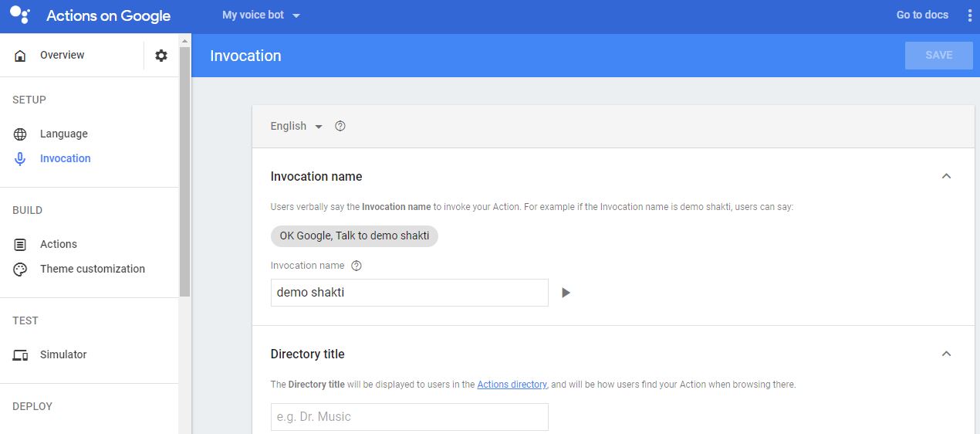This screenshot has height=434, width=980.
Task: Click the Overview home icon
Action: [20, 56]
